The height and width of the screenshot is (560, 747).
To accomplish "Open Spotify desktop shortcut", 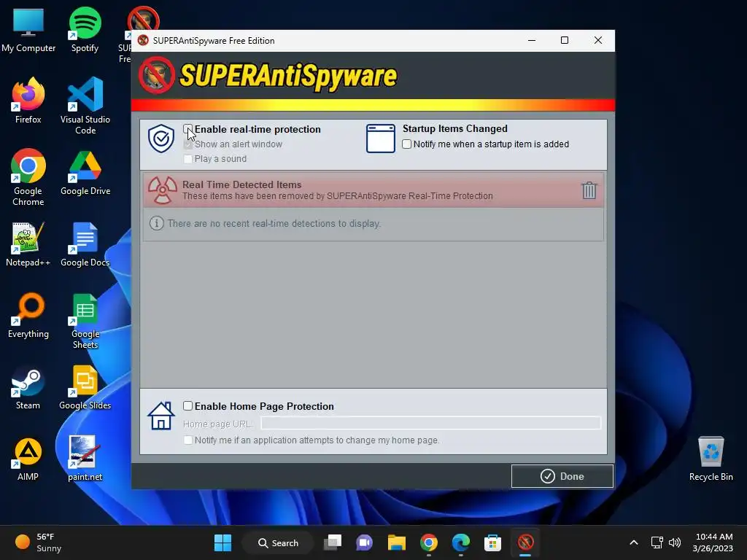I will [85, 30].
